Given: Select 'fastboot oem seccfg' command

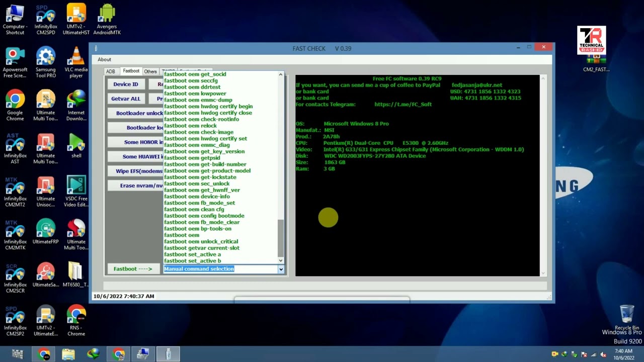Looking at the screenshot, I should pos(191,81).
